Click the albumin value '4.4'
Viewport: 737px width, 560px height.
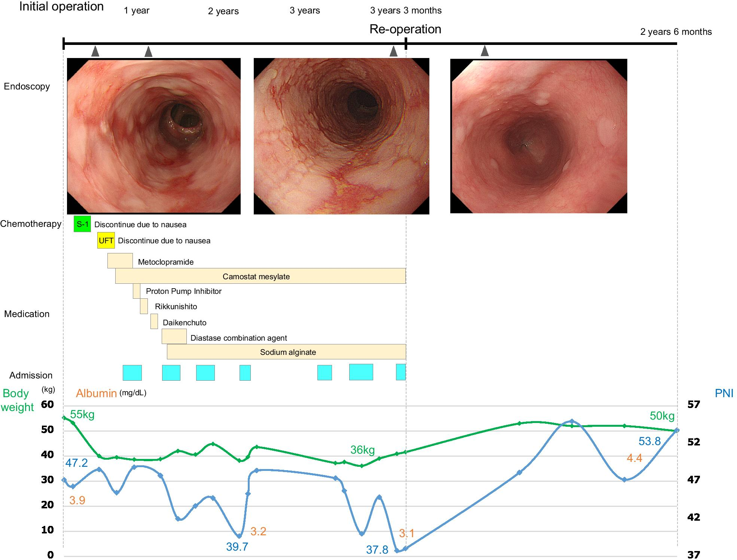634,458
